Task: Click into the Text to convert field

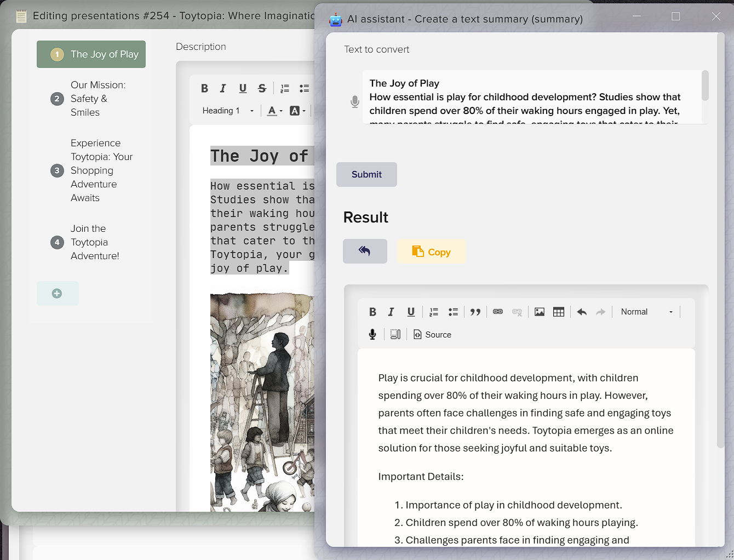Action: click(531, 97)
